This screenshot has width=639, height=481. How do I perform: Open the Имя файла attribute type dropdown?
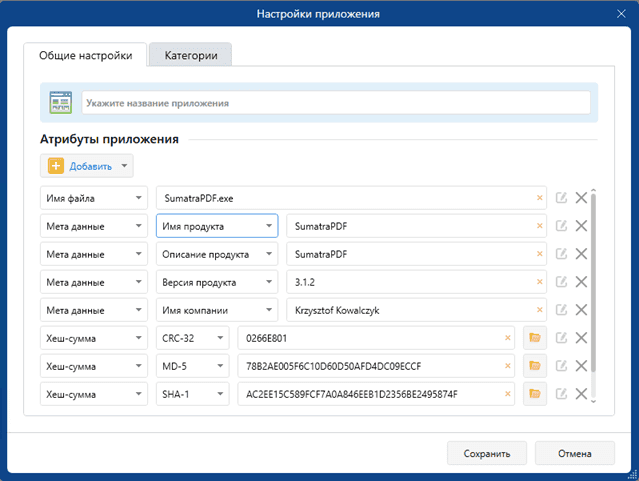[x=94, y=198]
